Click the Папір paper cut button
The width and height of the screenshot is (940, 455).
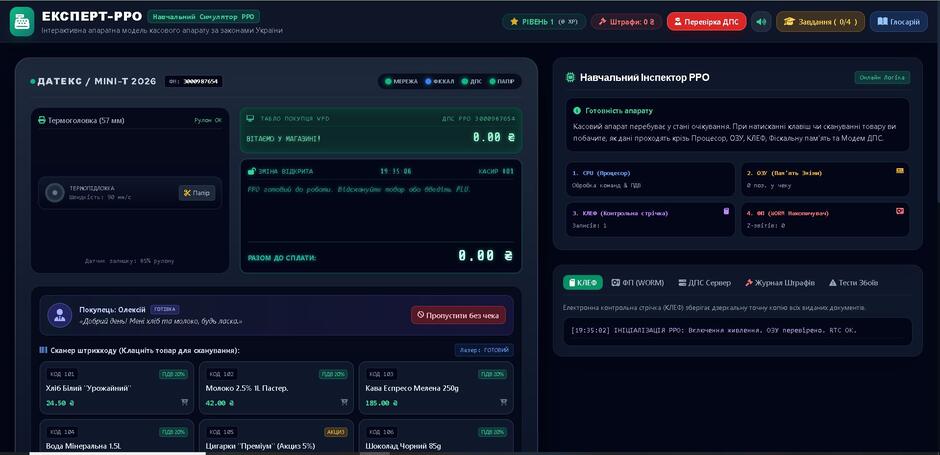197,192
